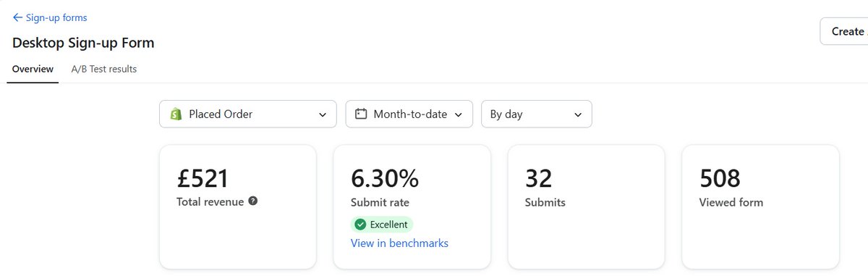Switch to the Overview tab
Image resolution: width=868 pixels, height=276 pixels.
click(33, 70)
